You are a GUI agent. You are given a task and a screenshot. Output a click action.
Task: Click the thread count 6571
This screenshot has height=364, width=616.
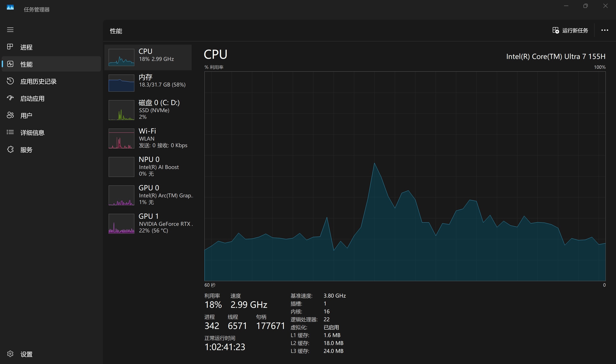[x=237, y=326]
